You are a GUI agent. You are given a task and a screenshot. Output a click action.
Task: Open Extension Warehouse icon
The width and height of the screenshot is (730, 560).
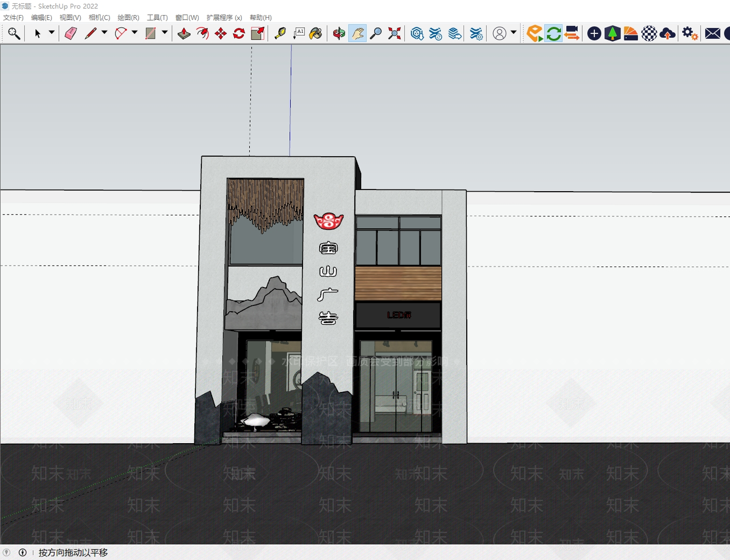(436, 33)
